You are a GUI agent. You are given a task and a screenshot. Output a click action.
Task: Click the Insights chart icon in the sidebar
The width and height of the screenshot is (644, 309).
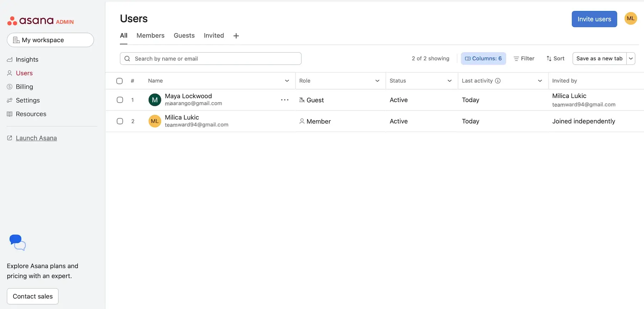pos(10,60)
